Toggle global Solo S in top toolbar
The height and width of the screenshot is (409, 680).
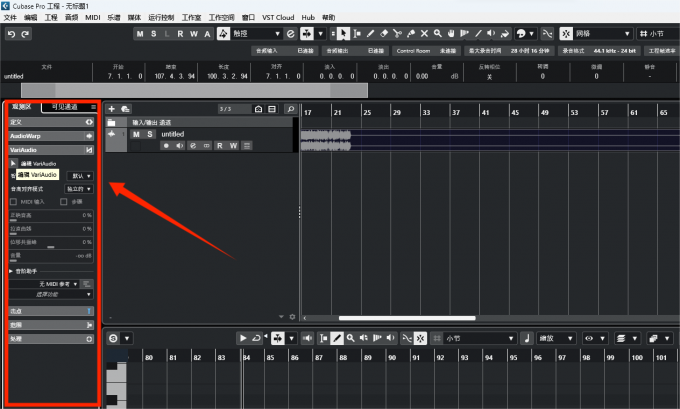[154, 34]
